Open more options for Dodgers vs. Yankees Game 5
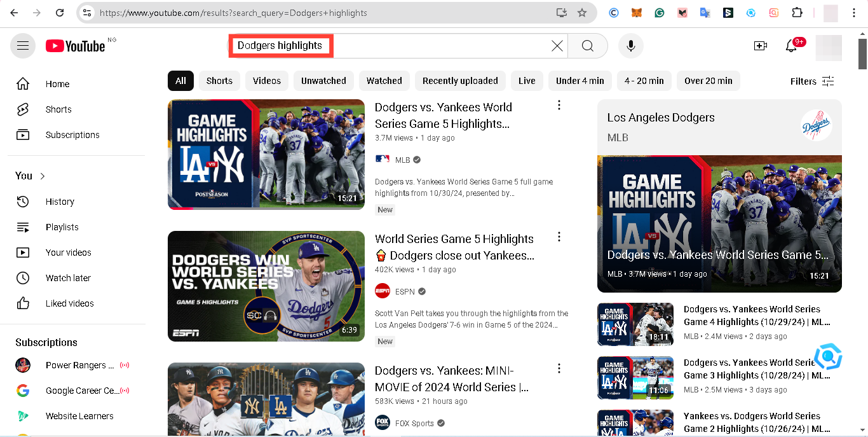This screenshot has height=437, width=868. [x=559, y=106]
